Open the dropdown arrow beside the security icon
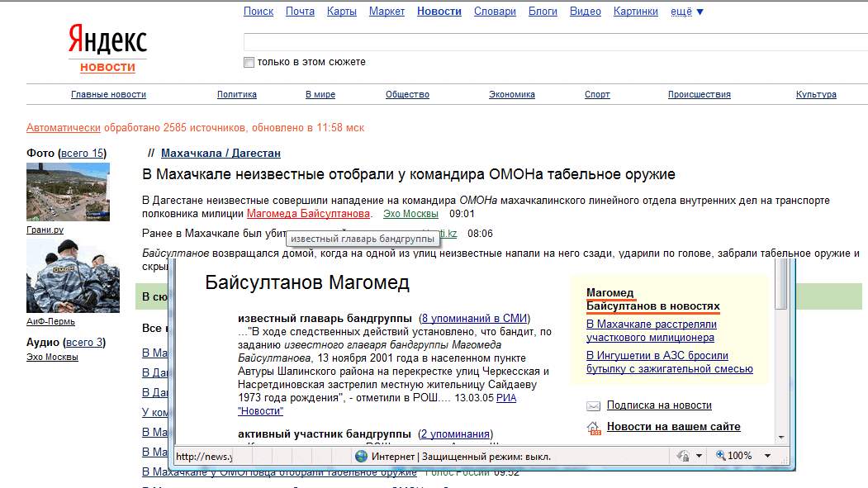This screenshot has height=488, width=868. (x=700, y=456)
